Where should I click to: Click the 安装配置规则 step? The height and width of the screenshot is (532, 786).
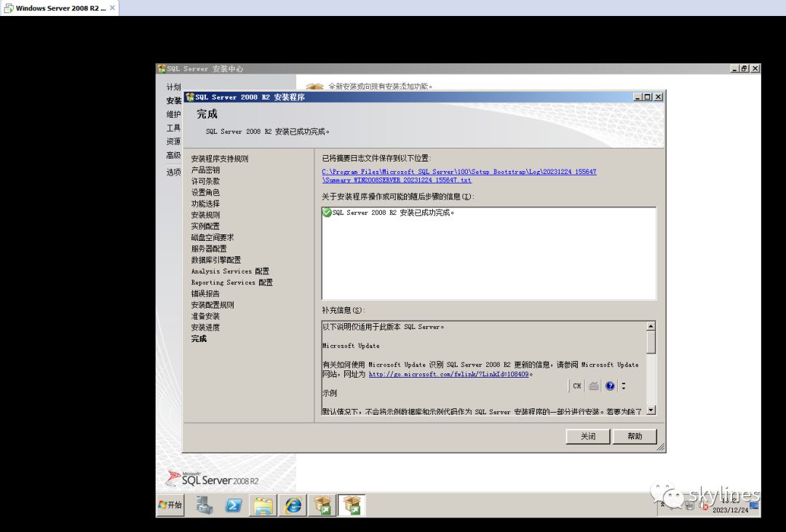click(x=212, y=305)
